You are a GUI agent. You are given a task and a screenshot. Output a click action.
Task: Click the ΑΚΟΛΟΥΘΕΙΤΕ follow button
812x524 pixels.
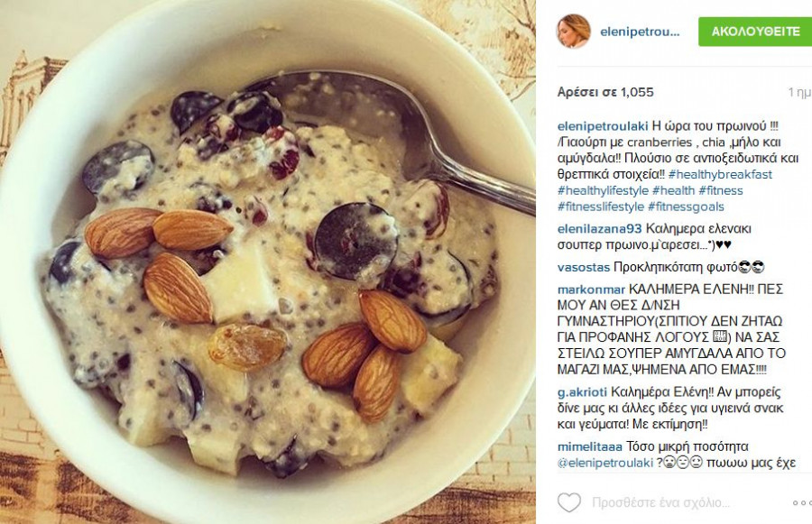point(755,32)
